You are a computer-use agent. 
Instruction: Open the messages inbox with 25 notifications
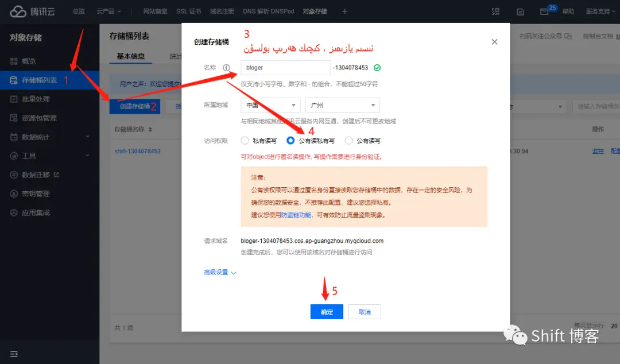[542, 10]
